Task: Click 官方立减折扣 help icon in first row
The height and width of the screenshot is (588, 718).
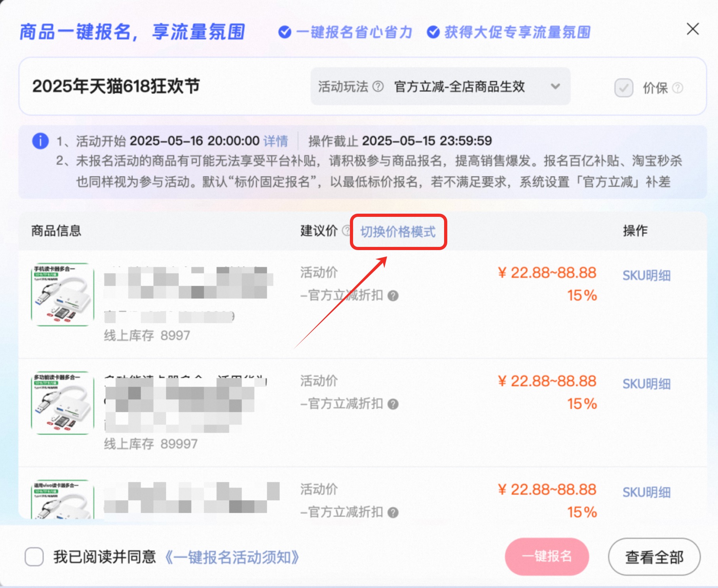Action: point(393,296)
